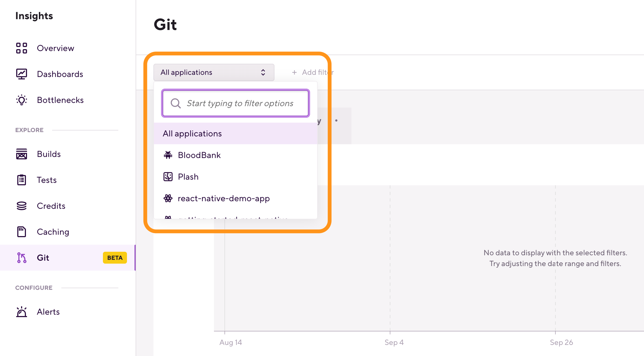Click the Tests clipboard icon
The width and height of the screenshot is (644, 356).
[x=22, y=180]
